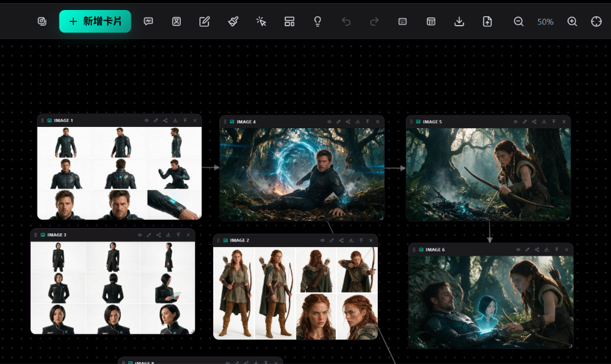Close the IMAGE 5 card
This screenshot has width=611, height=364.
pyautogui.click(x=564, y=121)
